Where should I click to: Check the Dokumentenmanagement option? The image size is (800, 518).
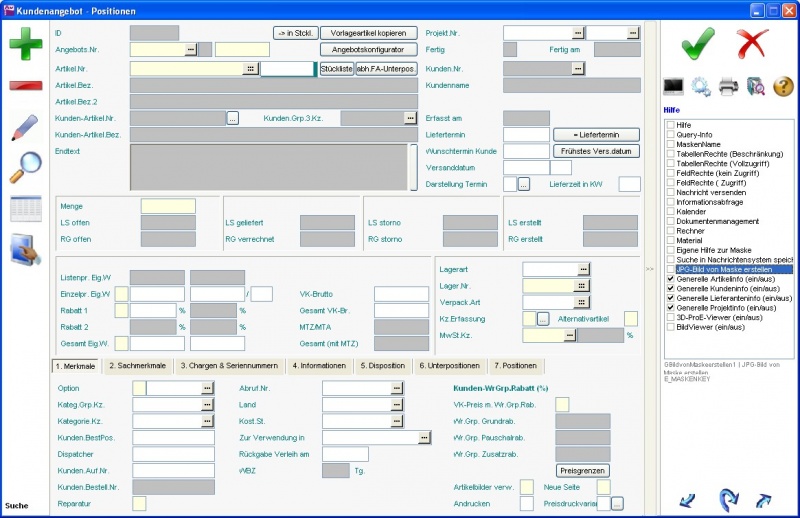[x=670, y=221]
